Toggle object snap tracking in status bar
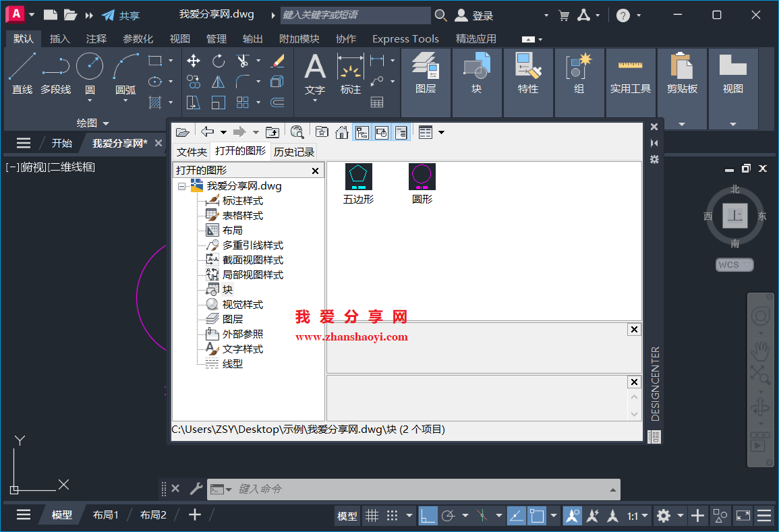Screen dimensions: 779x532 click(x=516, y=516)
